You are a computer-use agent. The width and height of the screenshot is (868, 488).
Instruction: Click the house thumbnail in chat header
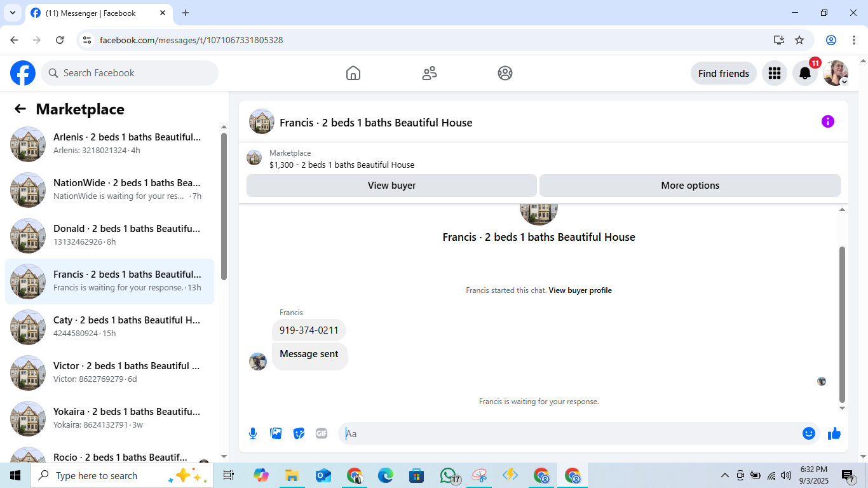(x=261, y=121)
